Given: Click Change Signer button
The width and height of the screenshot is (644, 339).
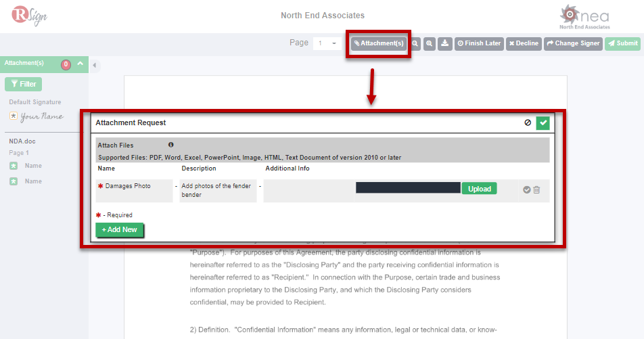Looking at the screenshot, I should click(x=573, y=43).
